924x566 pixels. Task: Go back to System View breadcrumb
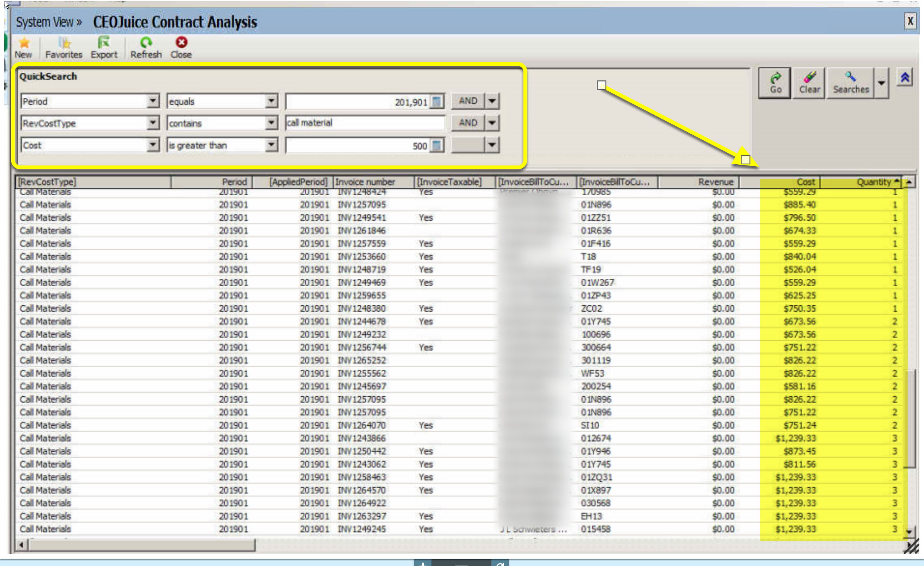[49, 22]
